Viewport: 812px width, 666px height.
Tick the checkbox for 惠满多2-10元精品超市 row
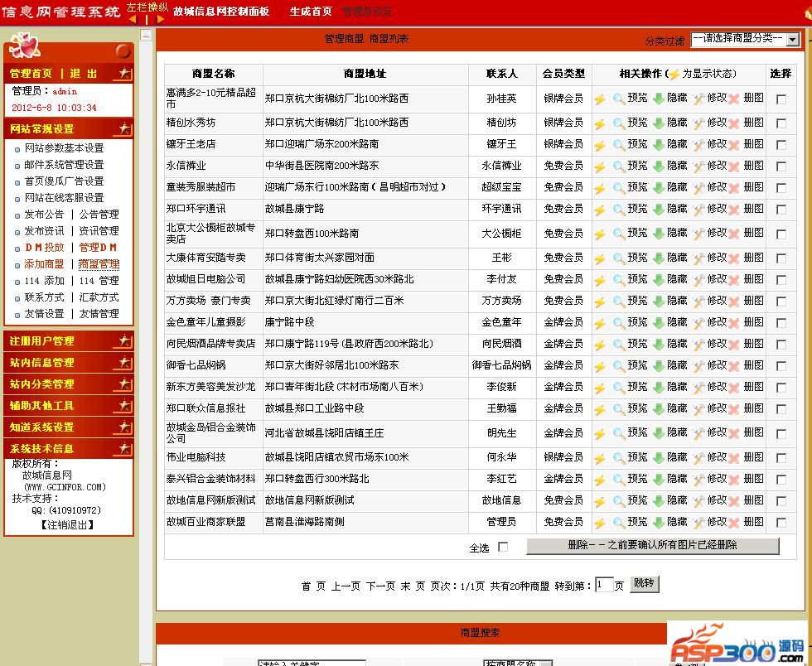click(x=781, y=99)
